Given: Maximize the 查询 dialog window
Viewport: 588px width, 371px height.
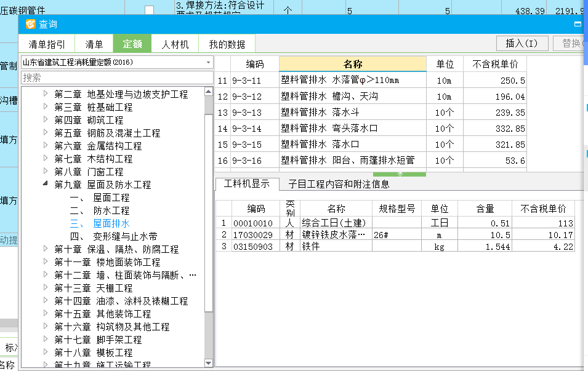Looking at the screenshot, I should 578,24.
